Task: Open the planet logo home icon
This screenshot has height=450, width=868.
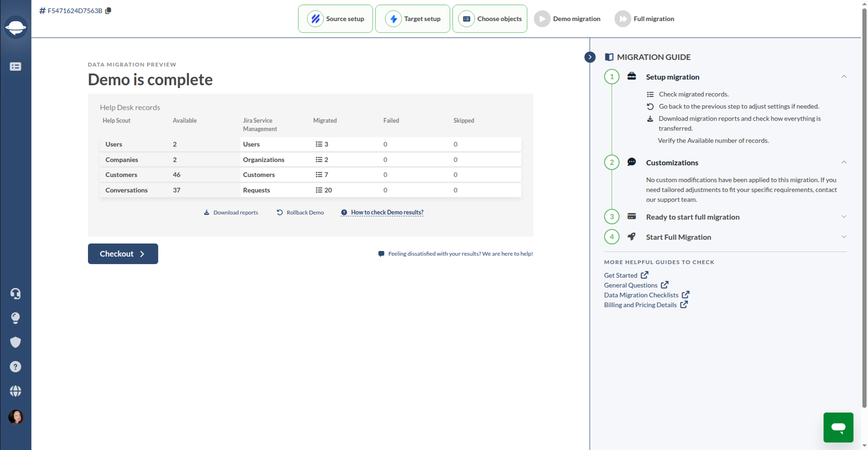Action: click(x=15, y=27)
